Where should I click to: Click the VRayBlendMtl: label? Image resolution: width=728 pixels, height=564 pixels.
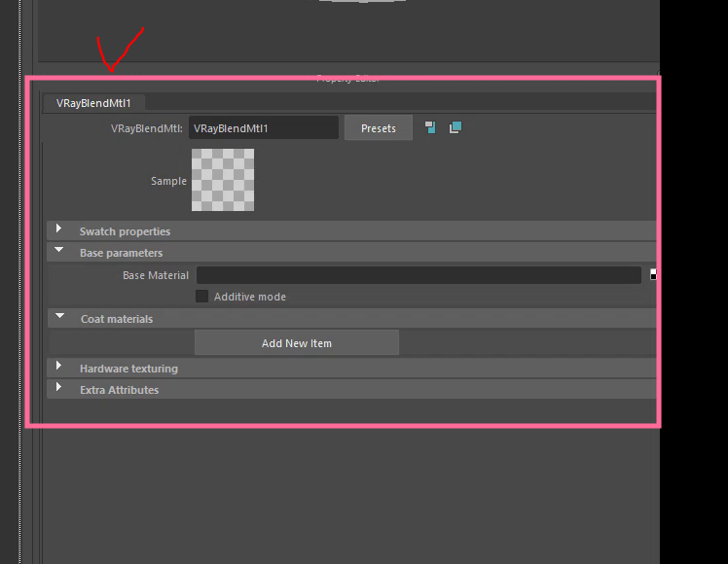click(147, 128)
